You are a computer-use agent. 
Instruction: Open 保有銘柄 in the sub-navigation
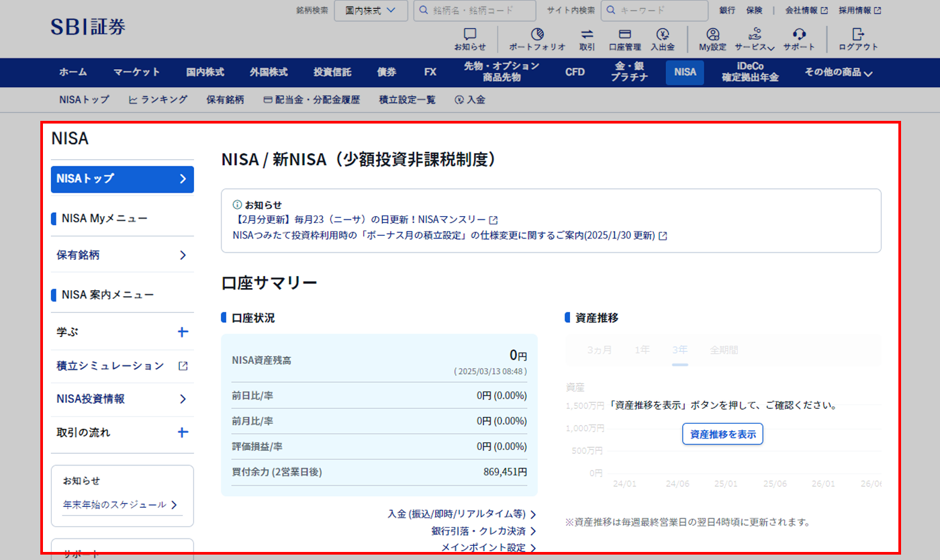(225, 100)
